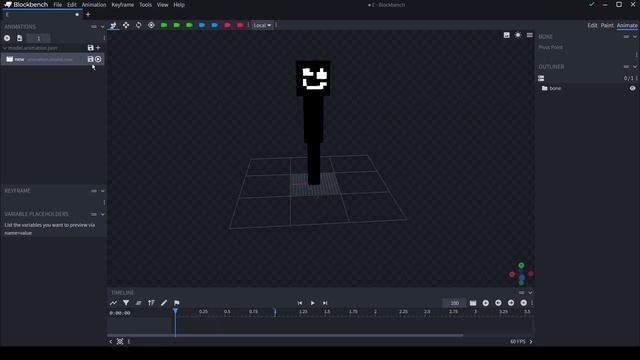Toggle the outliner options icon
This screenshot has width=640, height=360.
[541, 78]
